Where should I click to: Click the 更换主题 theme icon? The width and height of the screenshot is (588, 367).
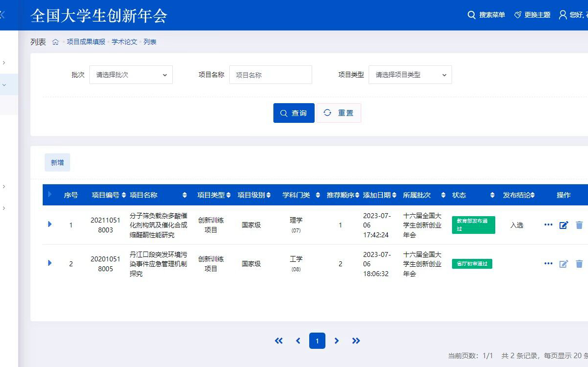pyautogui.click(x=518, y=15)
